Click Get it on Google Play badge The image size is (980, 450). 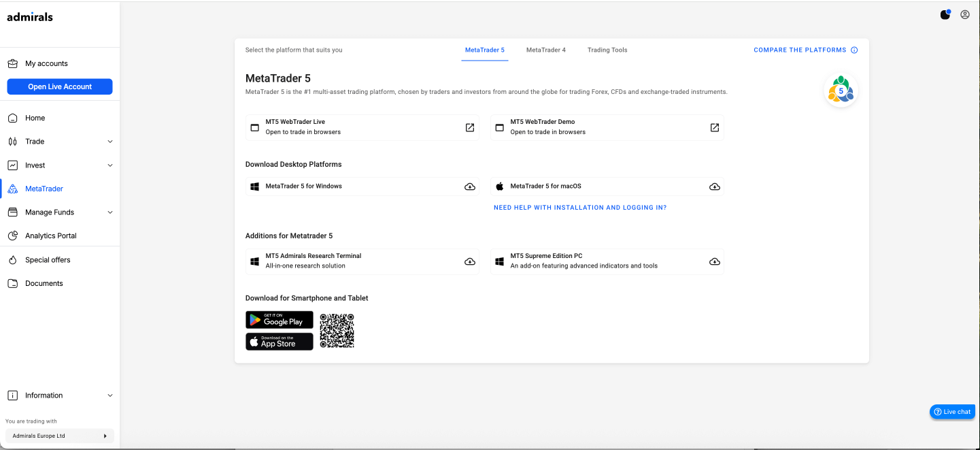tap(280, 320)
